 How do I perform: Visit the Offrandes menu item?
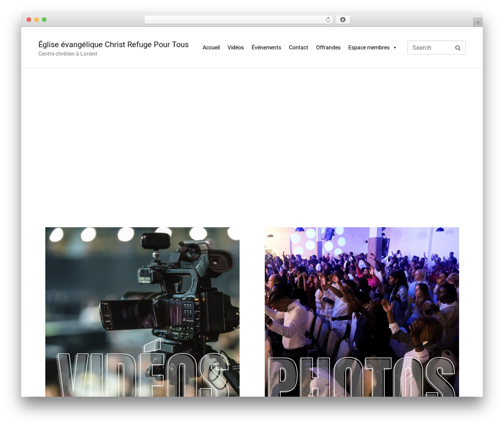328,48
